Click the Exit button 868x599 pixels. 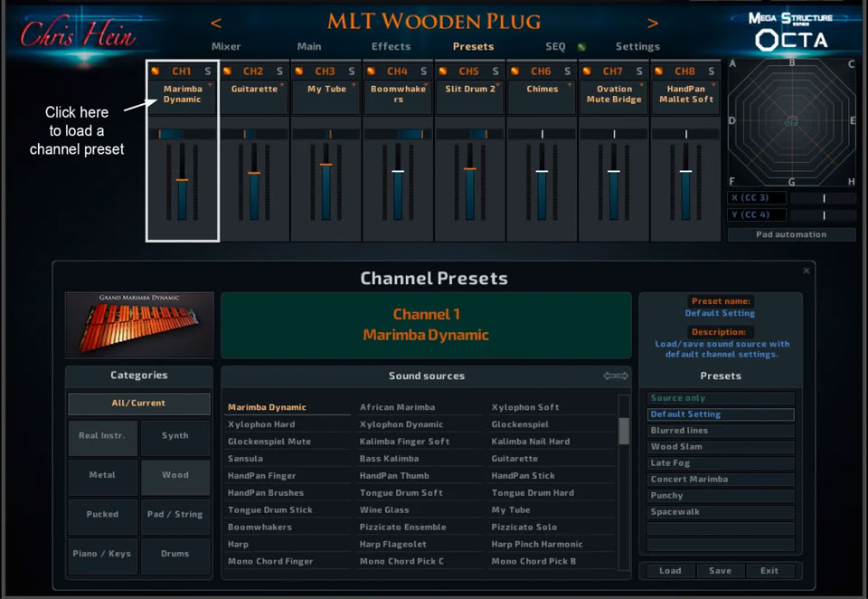pyautogui.click(x=769, y=571)
